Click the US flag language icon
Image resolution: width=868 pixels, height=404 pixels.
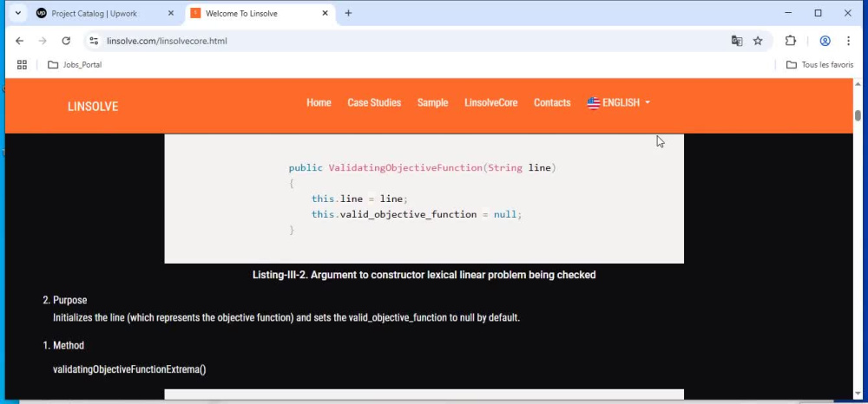pos(594,103)
